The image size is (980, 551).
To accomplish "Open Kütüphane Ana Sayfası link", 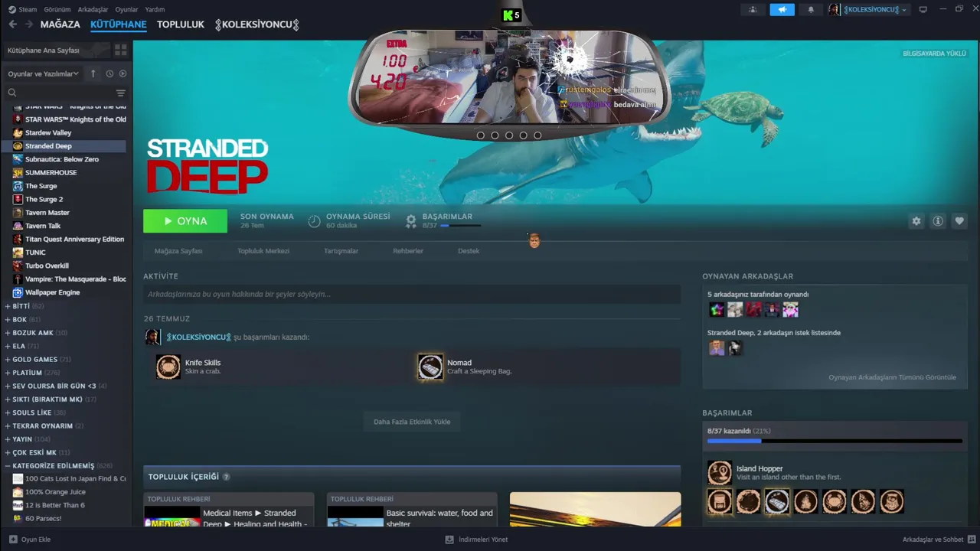I will [44, 50].
